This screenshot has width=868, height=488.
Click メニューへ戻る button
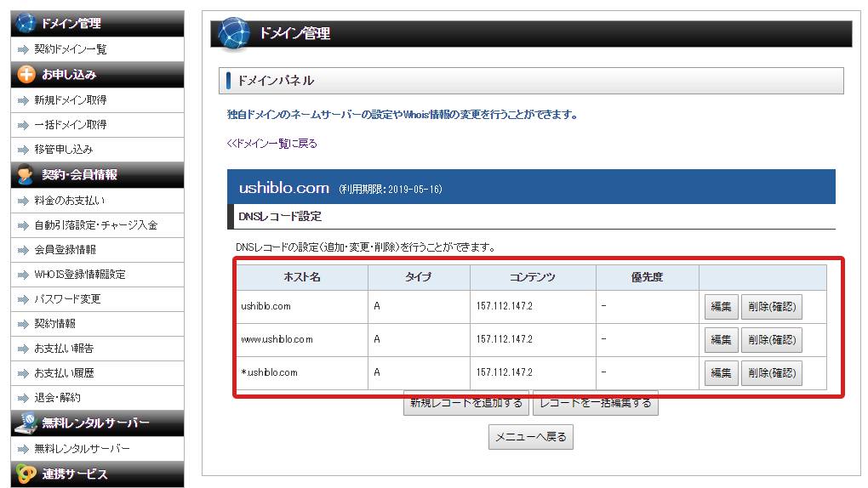coord(530,437)
